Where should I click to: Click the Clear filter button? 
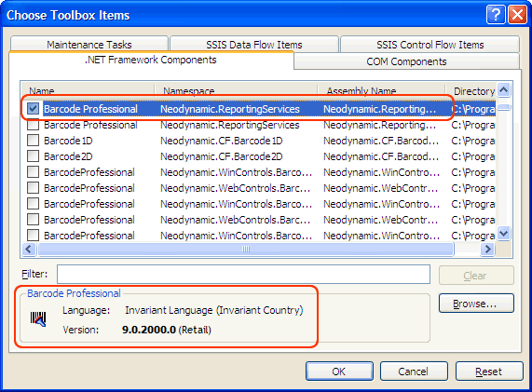[476, 276]
